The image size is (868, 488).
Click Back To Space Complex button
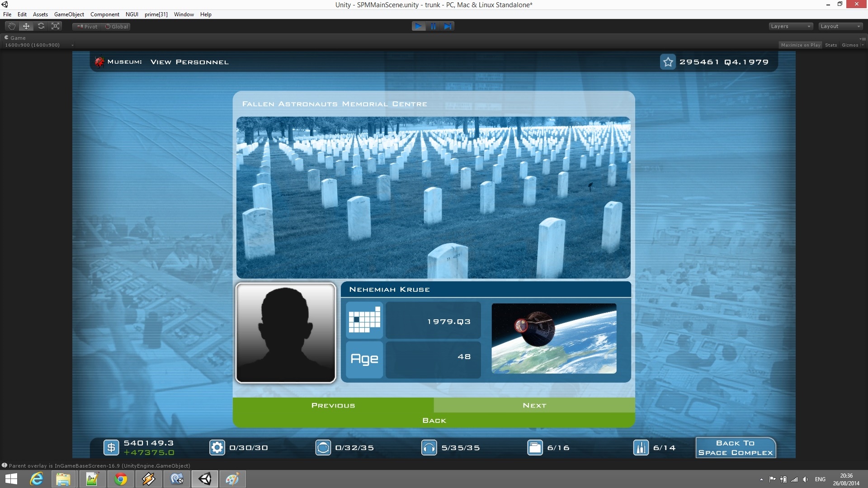(x=735, y=448)
